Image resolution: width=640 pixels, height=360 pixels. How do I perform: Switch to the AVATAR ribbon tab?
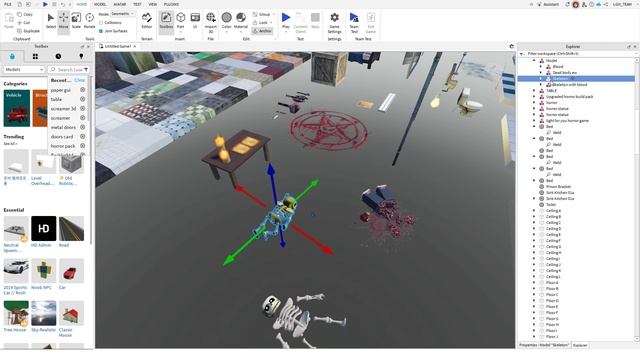click(120, 4)
